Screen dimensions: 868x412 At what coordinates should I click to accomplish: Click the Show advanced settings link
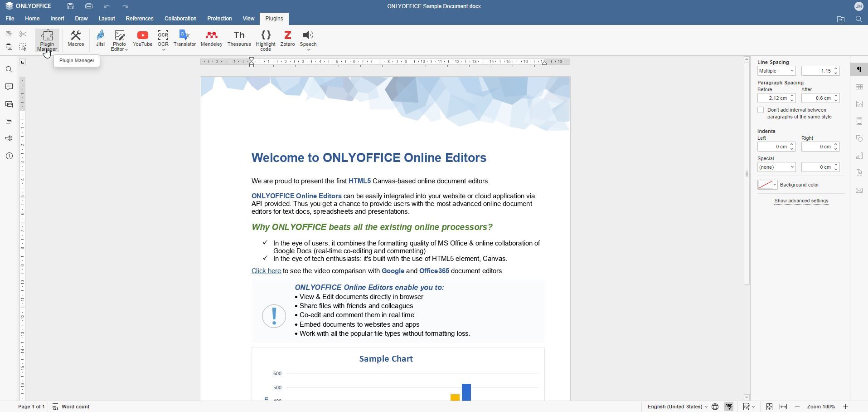(x=800, y=201)
